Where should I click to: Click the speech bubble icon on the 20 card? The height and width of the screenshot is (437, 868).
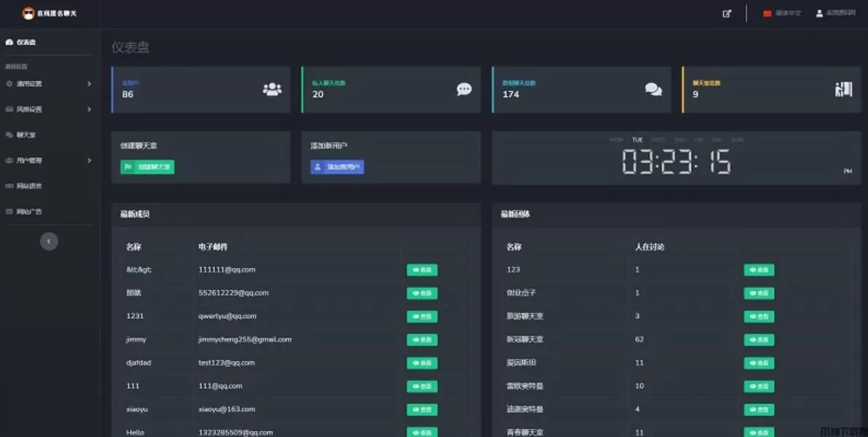(x=464, y=89)
